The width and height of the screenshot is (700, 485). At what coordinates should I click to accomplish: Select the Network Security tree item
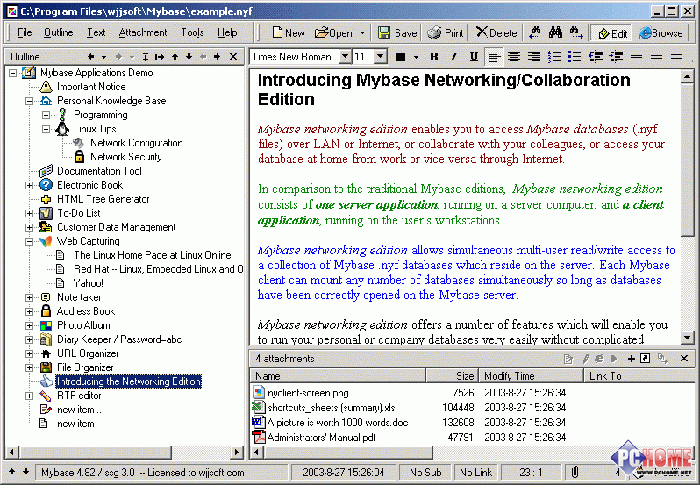coord(125,157)
